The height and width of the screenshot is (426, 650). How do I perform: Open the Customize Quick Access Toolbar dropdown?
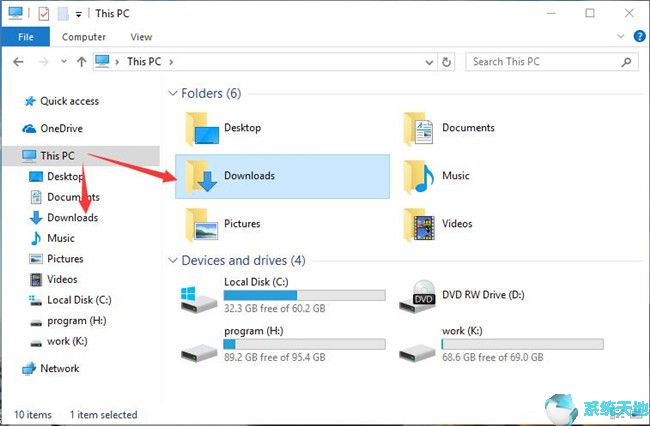point(78,15)
